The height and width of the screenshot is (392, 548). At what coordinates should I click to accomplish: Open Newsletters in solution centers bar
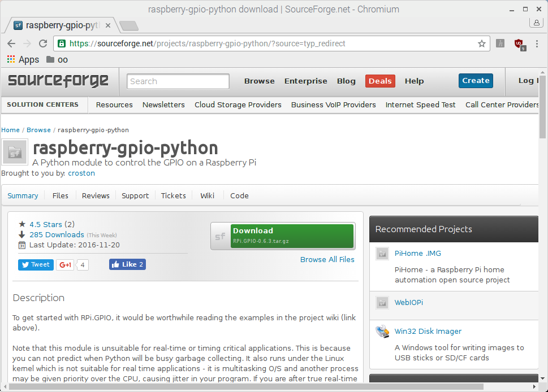[163, 104]
